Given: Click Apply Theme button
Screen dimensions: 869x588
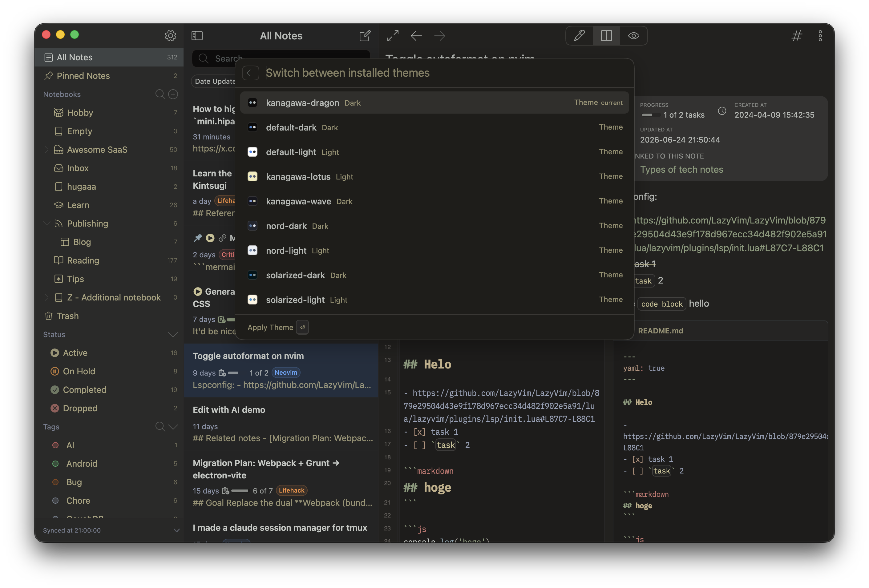Looking at the screenshot, I should click(x=277, y=327).
